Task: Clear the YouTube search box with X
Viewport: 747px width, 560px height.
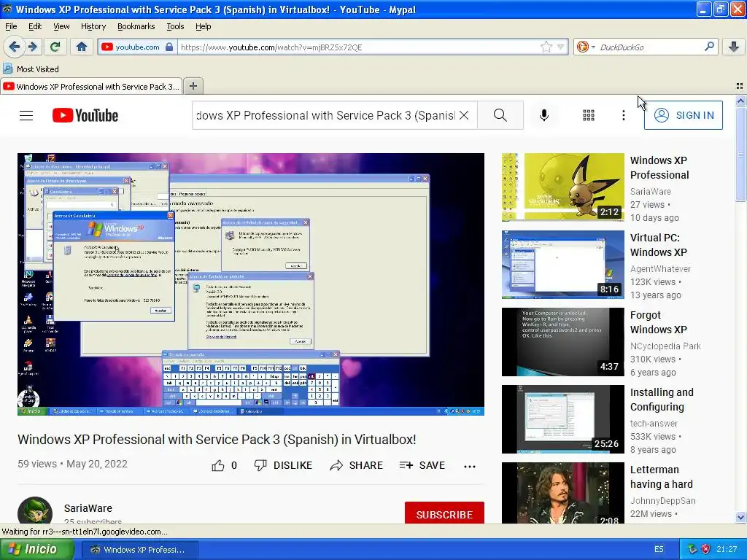Action: (x=464, y=115)
